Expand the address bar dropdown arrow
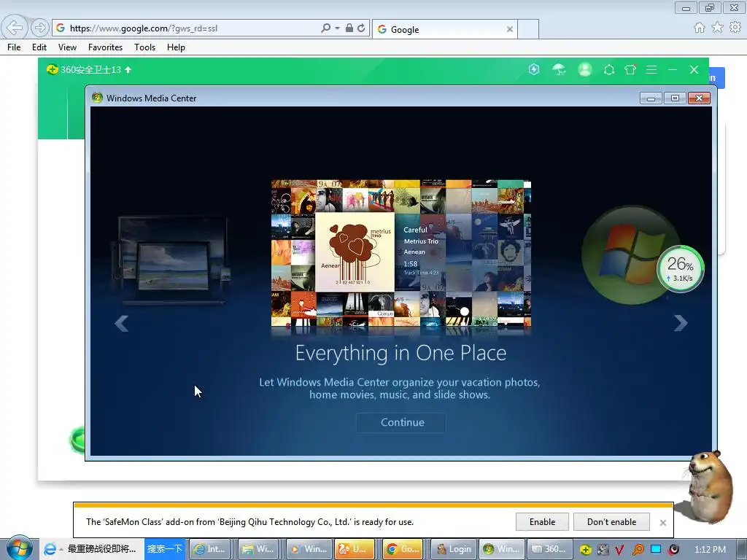This screenshot has height=560, width=747. (337, 28)
